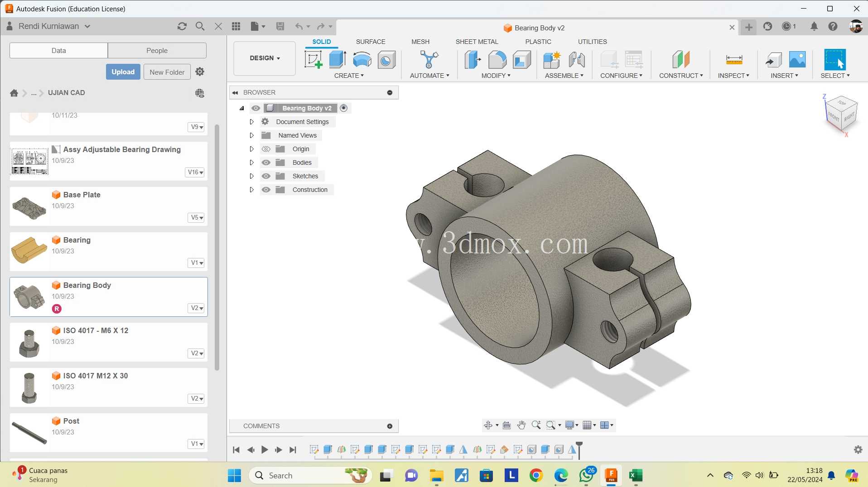Image resolution: width=868 pixels, height=487 pixels.
Task: Activate the Bearing Body v2 component radio button
Action: (x=344, y=108)
